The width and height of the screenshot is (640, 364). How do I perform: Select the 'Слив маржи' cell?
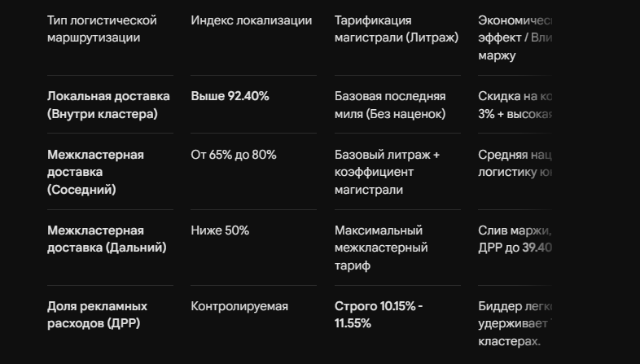coord(515,239)
